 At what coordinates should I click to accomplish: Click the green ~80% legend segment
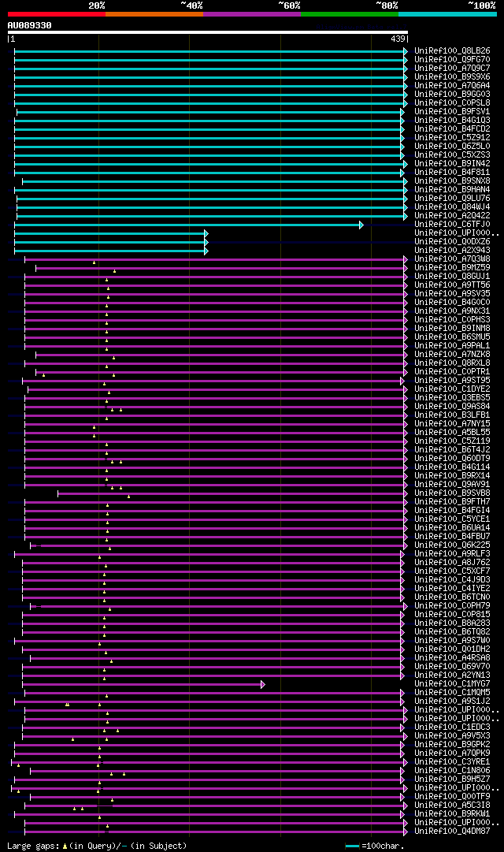pyautogui.click(x=350, y=14)
